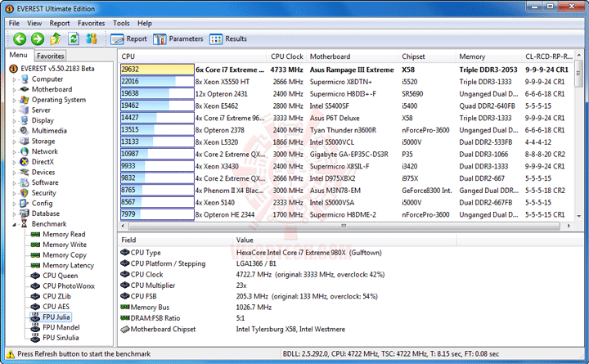
Task: Open benchmark Parameters
Action: 178,39
